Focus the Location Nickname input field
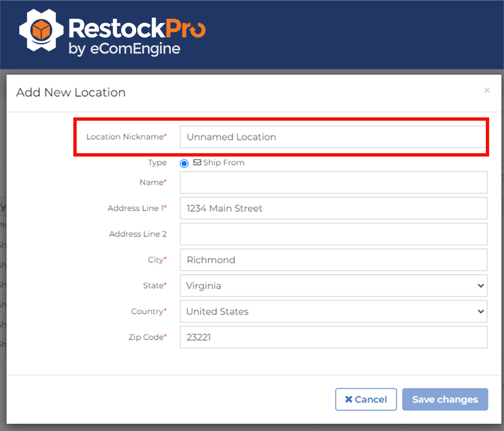The width and height of the screenshot is (504, 431). 333,137
